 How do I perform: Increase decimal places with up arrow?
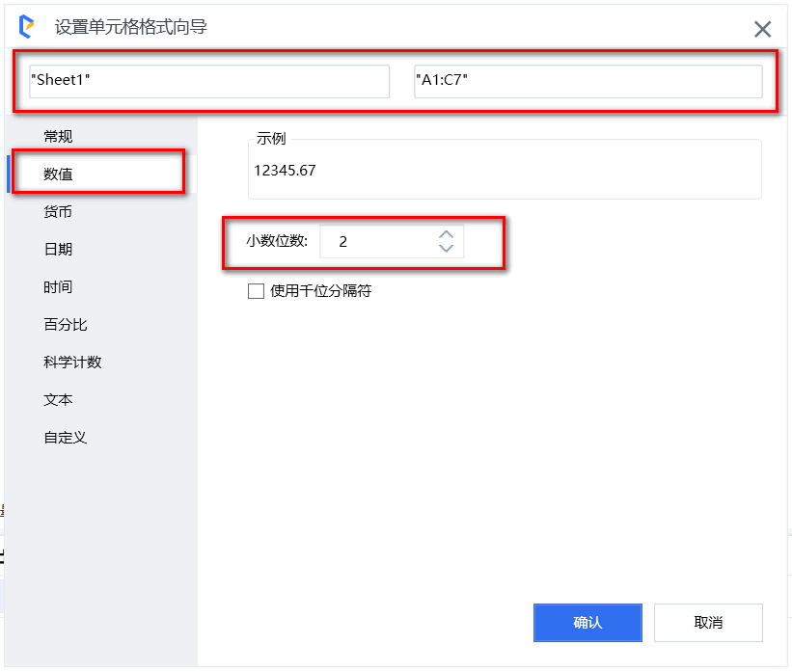pyautogui.click(x=446, y=235)
